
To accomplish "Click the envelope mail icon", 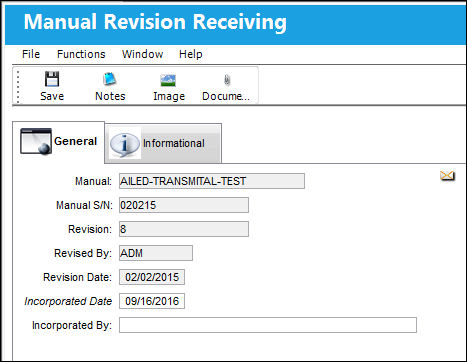I will (x=447, y=176).
